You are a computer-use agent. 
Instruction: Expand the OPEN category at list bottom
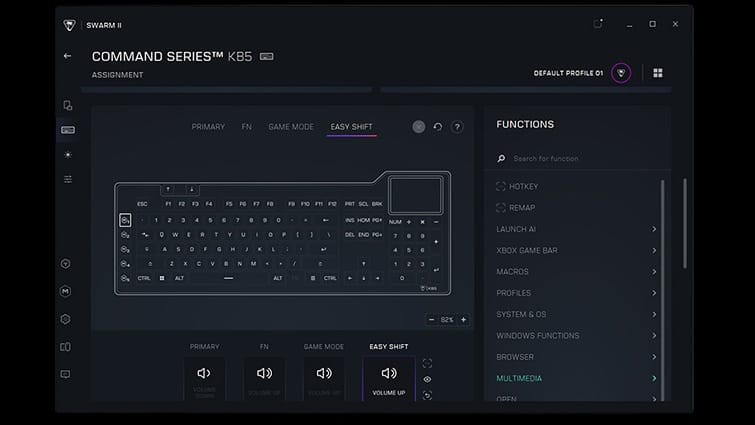pyautogui.click(x=577, y=398)
